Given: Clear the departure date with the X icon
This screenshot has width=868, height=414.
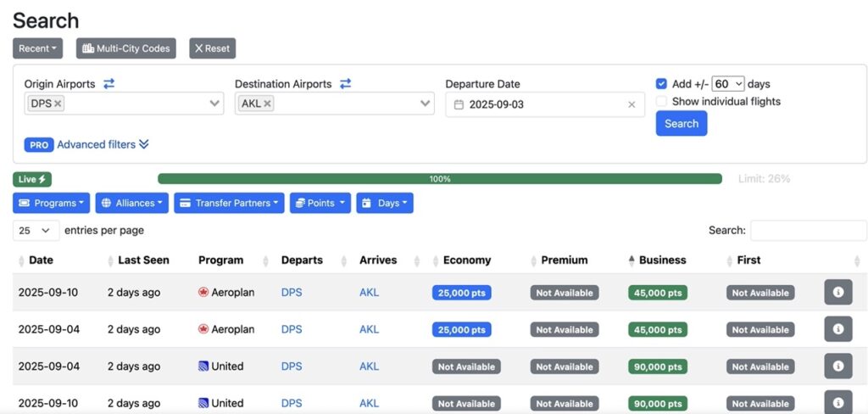Looking at the screenshot, I should click(631, 104).
